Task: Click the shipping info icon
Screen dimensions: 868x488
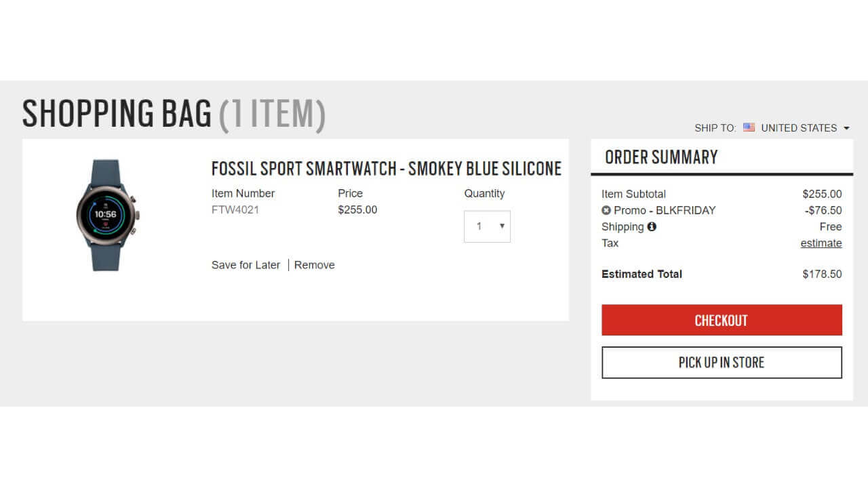Action: 652,227
